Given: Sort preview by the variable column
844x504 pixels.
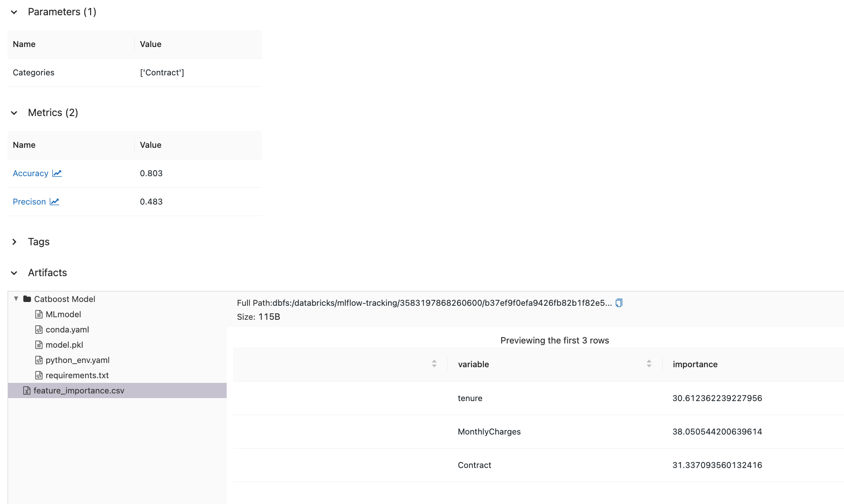Looking at the screenshot, I should pos(649,364).
